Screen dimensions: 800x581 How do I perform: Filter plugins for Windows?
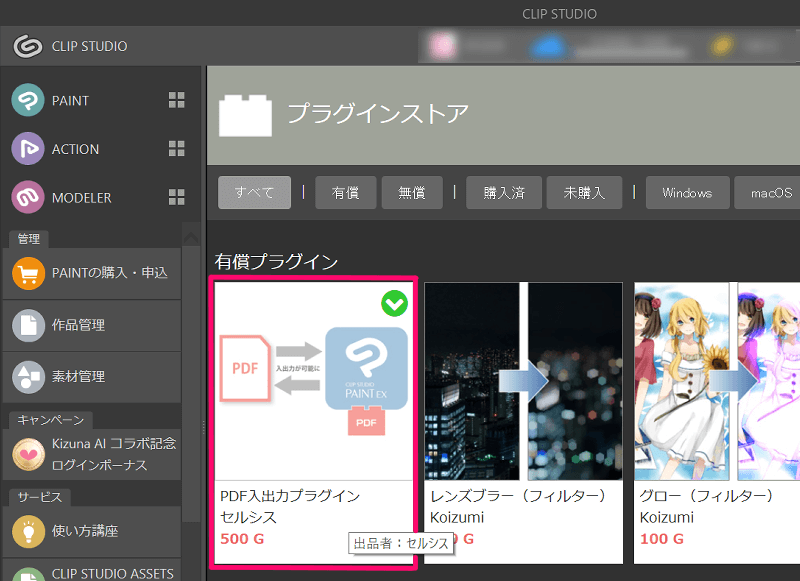(x=687, y=192)
